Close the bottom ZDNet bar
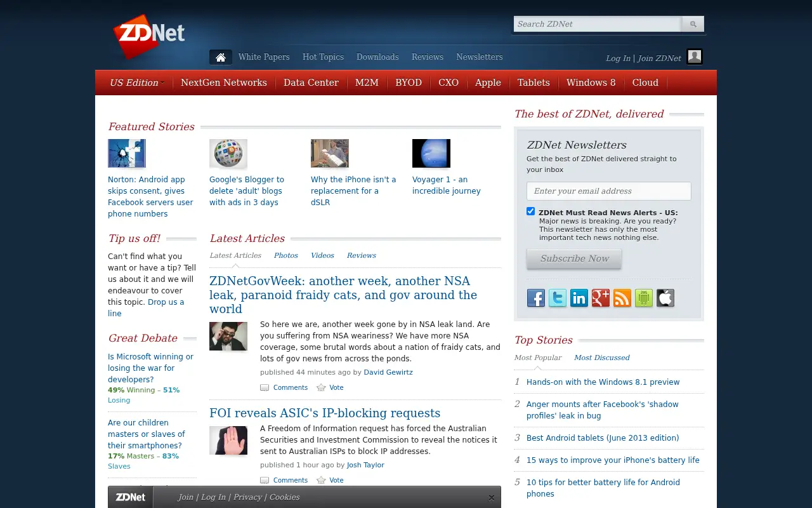This screenshot has height=508, width=812. [491, 498]
